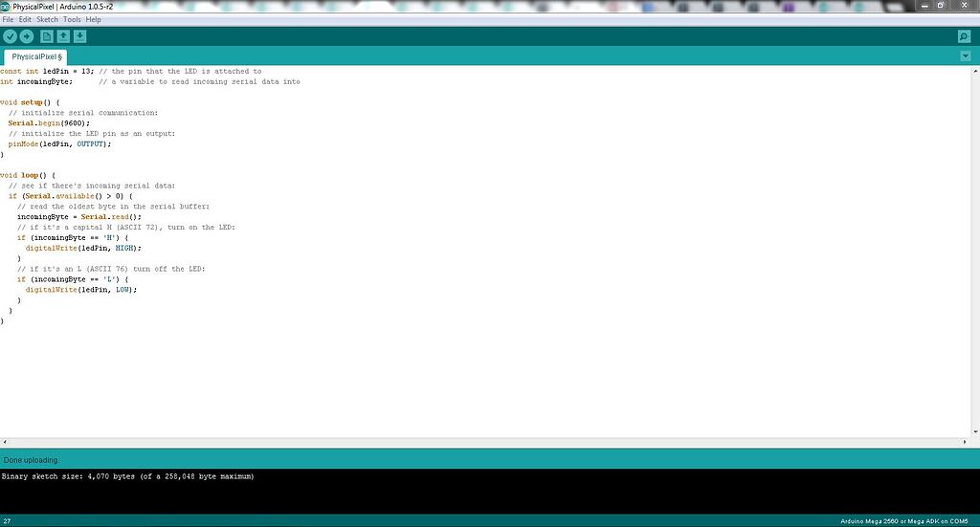Image resolution: width=980 pixels, height=527 pixels.
Task: Select the PhysicalPixel sketch tab
Action: point(36,56)
